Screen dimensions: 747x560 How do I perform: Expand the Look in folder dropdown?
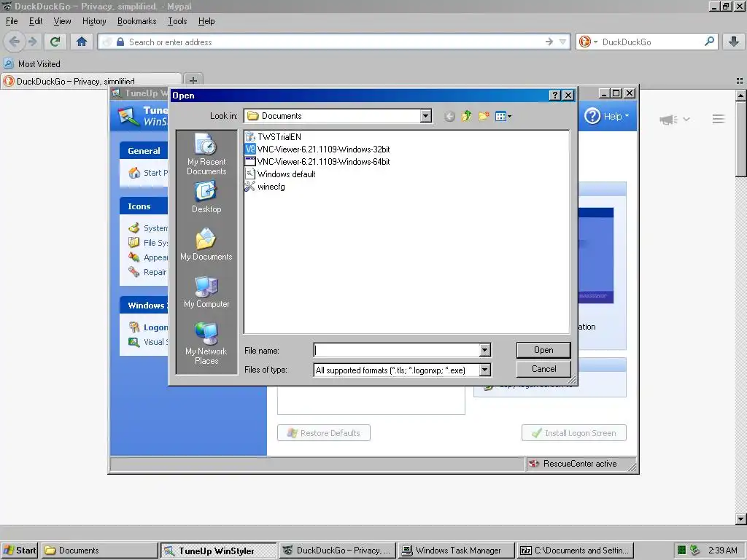(x=426, y=116)
